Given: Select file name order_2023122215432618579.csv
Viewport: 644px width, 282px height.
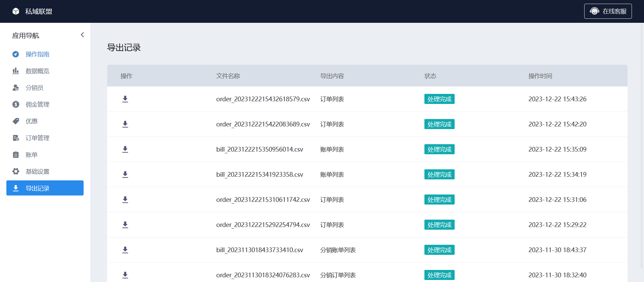Looking at the screenshot, I should (x=263, y=99).
